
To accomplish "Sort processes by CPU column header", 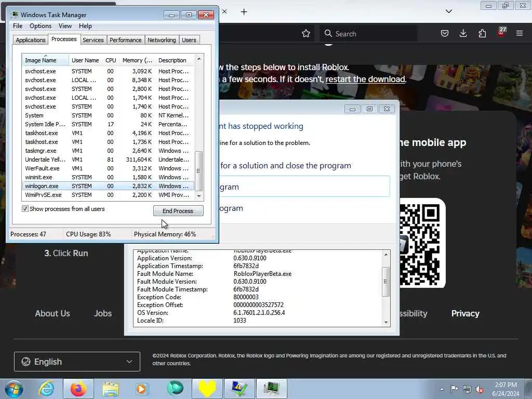I will (111, 60).
